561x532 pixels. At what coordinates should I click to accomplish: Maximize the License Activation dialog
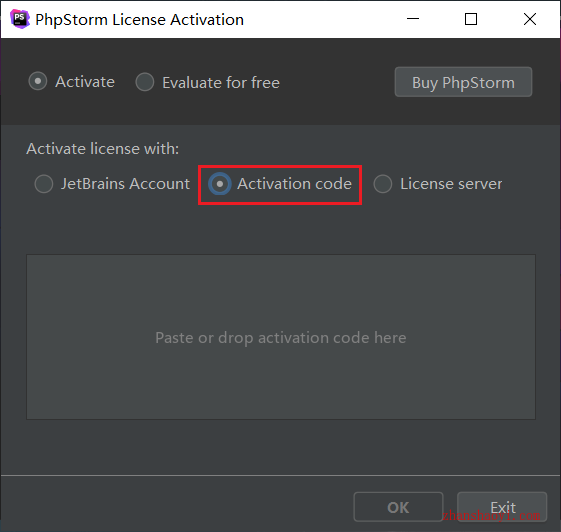pos(471,19)
